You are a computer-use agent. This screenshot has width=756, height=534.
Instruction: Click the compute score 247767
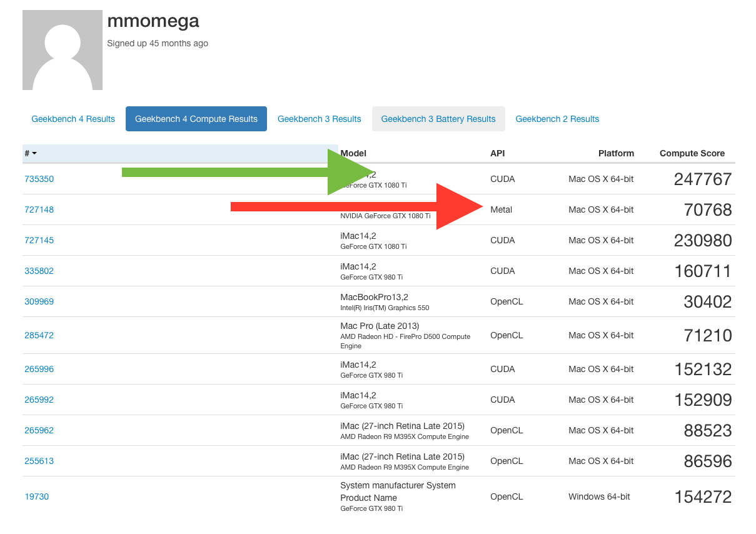pyautogui.click(x=703, y=179)
